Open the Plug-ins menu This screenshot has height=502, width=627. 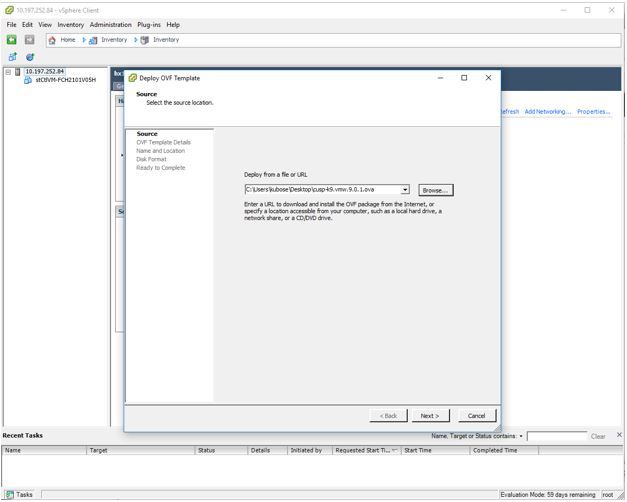(149, 25)
